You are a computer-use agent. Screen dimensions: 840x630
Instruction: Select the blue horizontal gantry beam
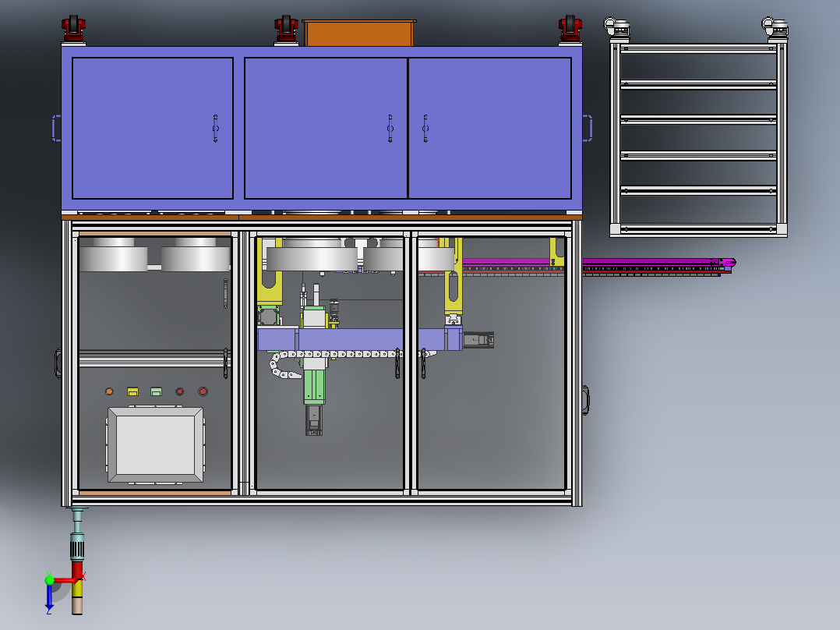coord(359,339)
